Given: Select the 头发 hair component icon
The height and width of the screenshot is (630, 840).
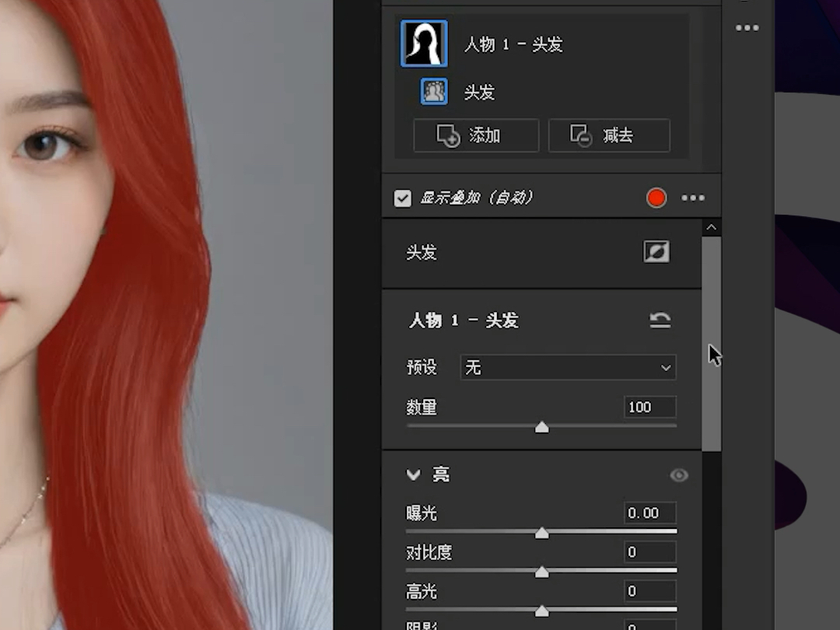Looking at the screenshot, I should tap(435, 91).
